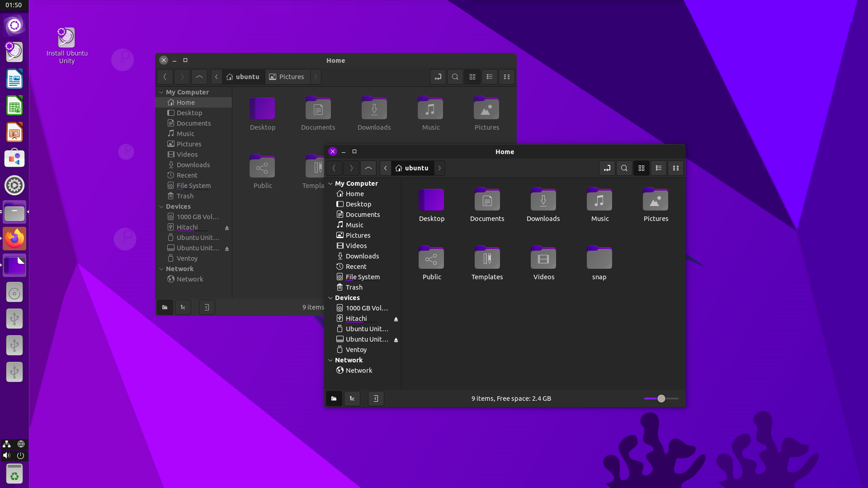Toggle location entry button in front window
Viewport: 868px width, 488px height.
(607, 168)
